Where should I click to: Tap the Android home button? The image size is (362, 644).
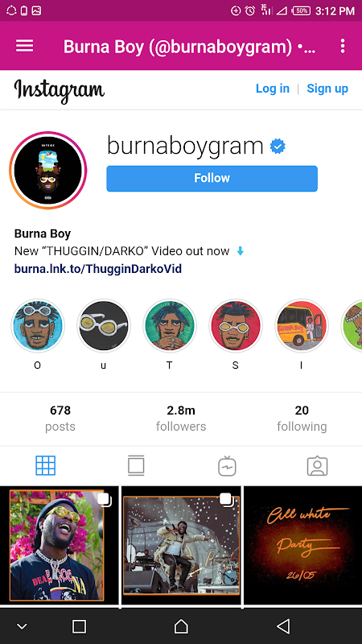pyautogui.click(x=181, y=626)
